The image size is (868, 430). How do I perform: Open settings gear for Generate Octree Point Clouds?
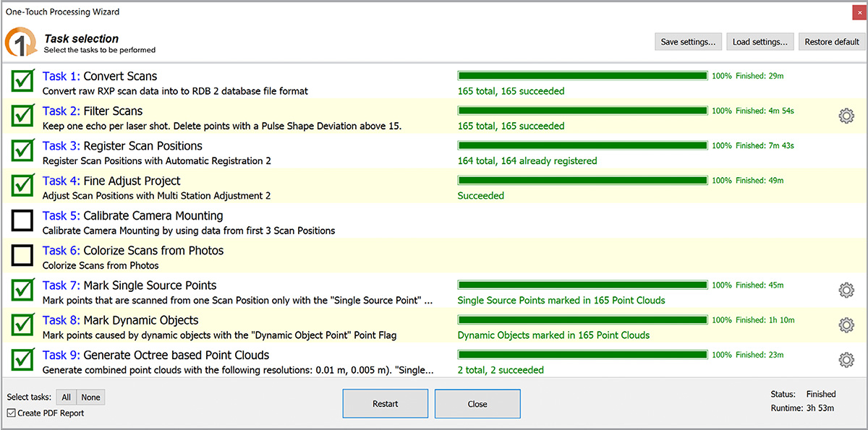tap(846, 360)
